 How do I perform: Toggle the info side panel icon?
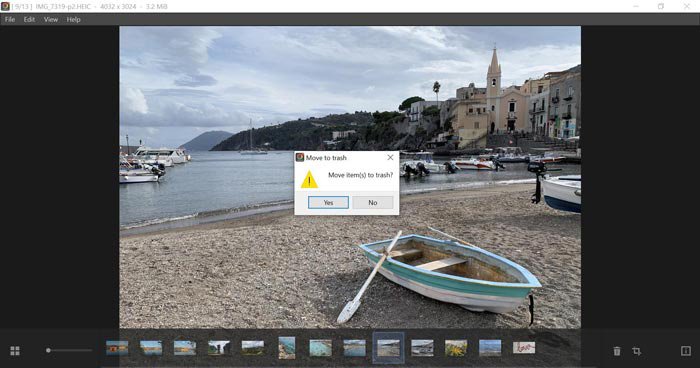(686, 351)
